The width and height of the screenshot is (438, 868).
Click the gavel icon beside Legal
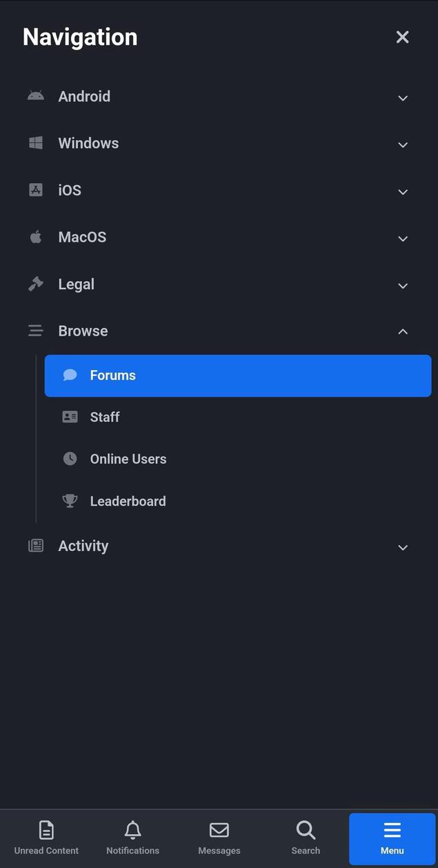click(x=35, y=284)
